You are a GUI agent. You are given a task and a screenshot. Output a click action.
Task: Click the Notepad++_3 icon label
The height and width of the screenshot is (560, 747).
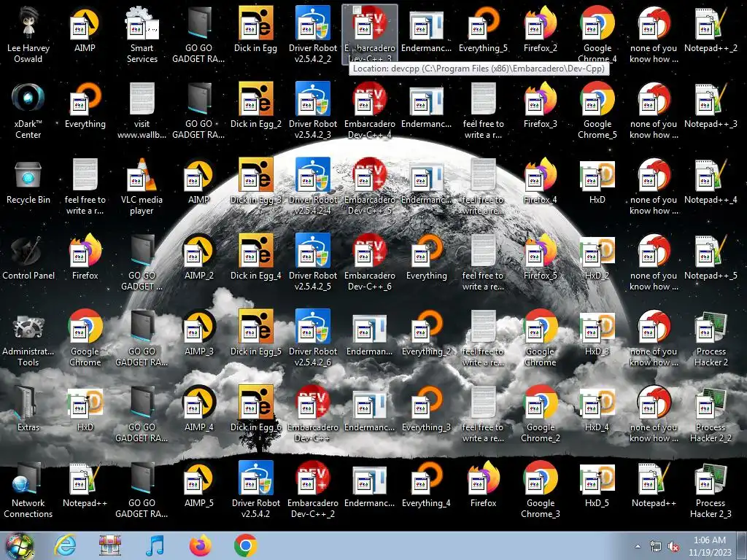pyautogui.click(x=711, y=124)
